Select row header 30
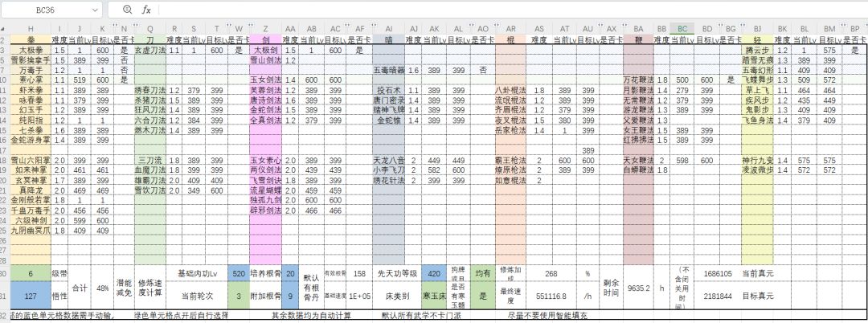Image resolution: width=868 pixels, height=323 pixels. 5,274
